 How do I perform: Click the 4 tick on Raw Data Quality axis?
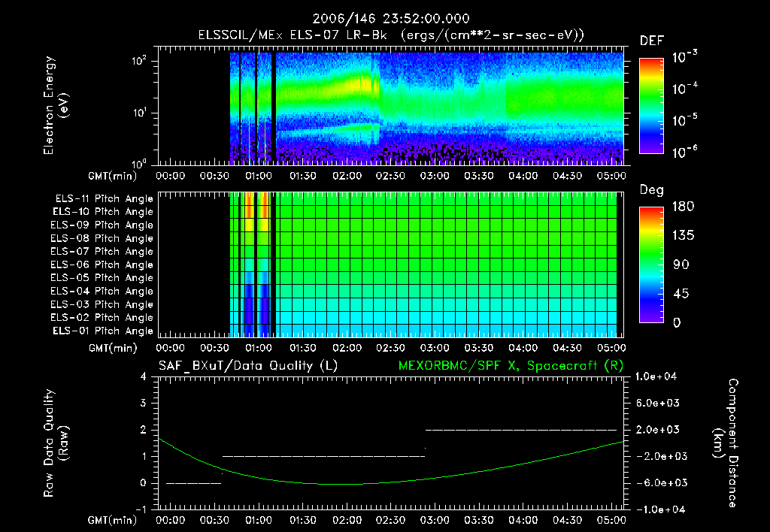(144, 376)
